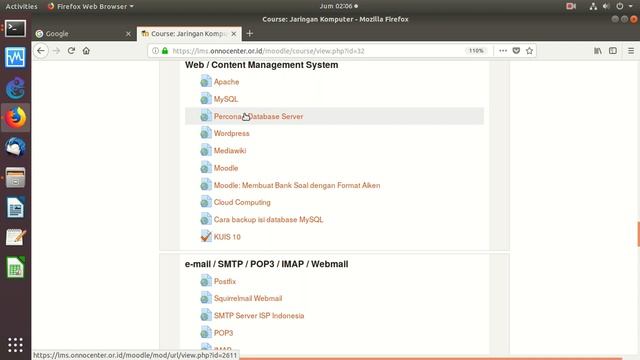Open the MySQL link
Viewport: 640px width, 360px height.
click(x=226, y=99)
